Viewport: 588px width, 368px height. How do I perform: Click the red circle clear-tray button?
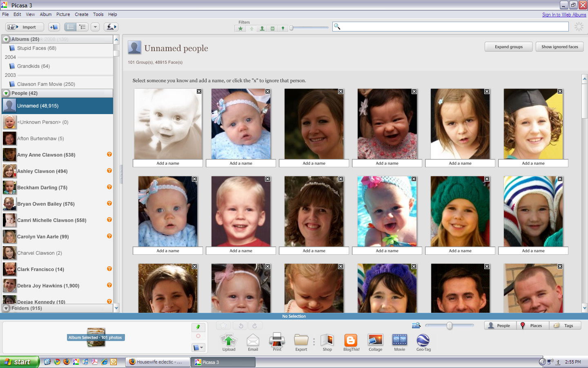[x=198, y=336]
